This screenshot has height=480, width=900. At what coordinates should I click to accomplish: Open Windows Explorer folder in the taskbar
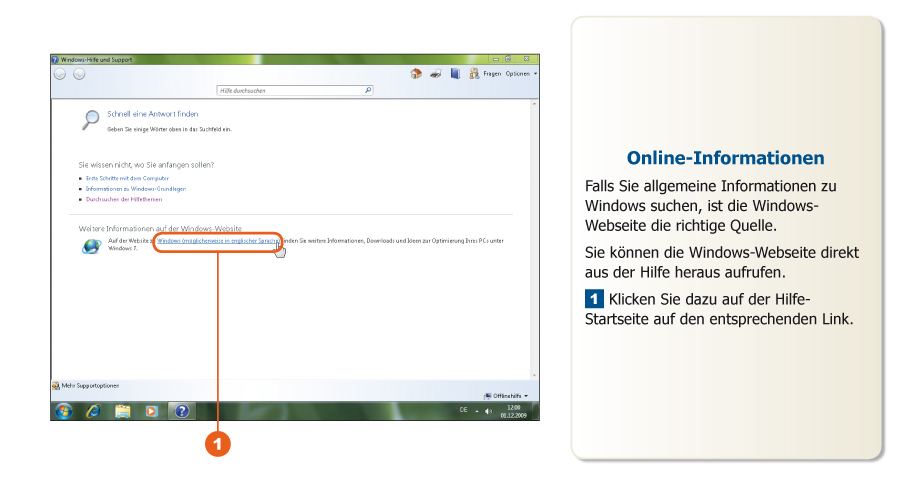pyautogui.click(x=123, y=411)
